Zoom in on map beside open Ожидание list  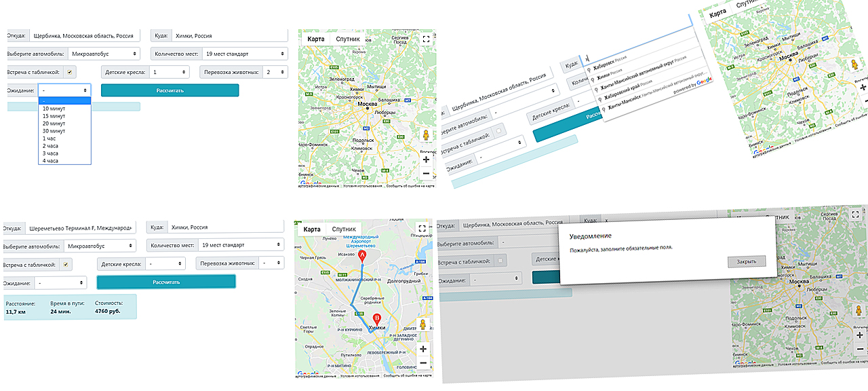point(426,160)
